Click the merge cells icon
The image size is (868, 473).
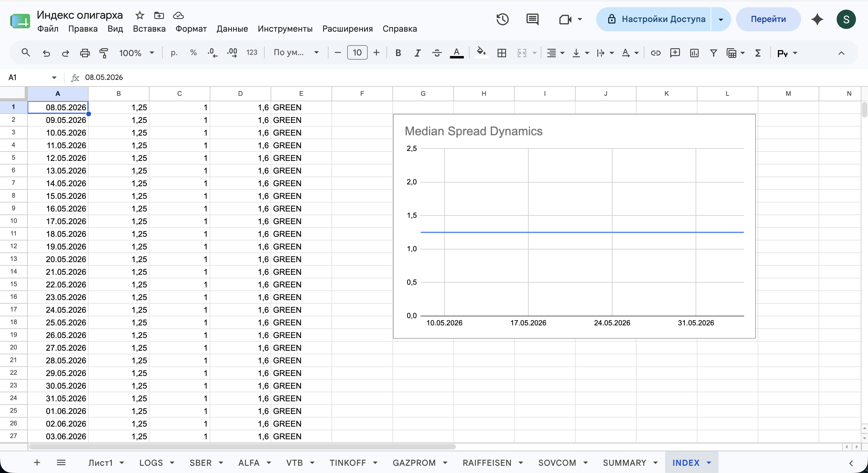point(522,52)
